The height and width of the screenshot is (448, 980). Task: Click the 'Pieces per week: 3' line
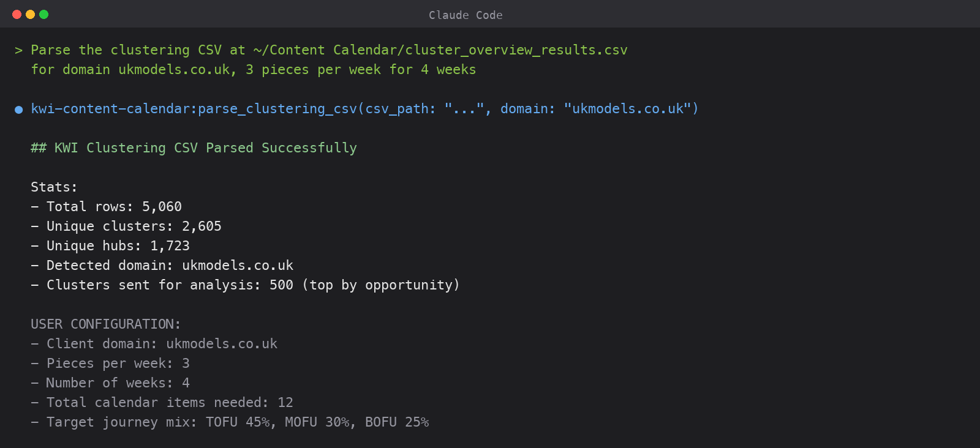point(110,364)
